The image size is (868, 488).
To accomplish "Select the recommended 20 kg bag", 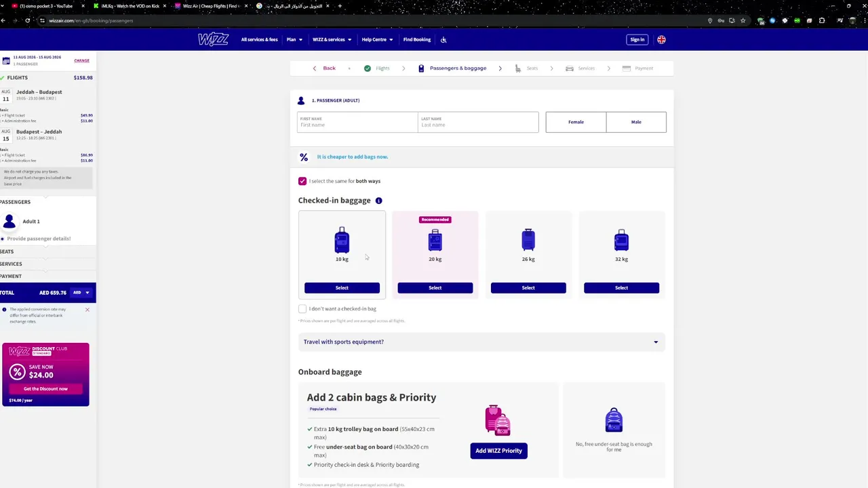I will pos(435,288).
